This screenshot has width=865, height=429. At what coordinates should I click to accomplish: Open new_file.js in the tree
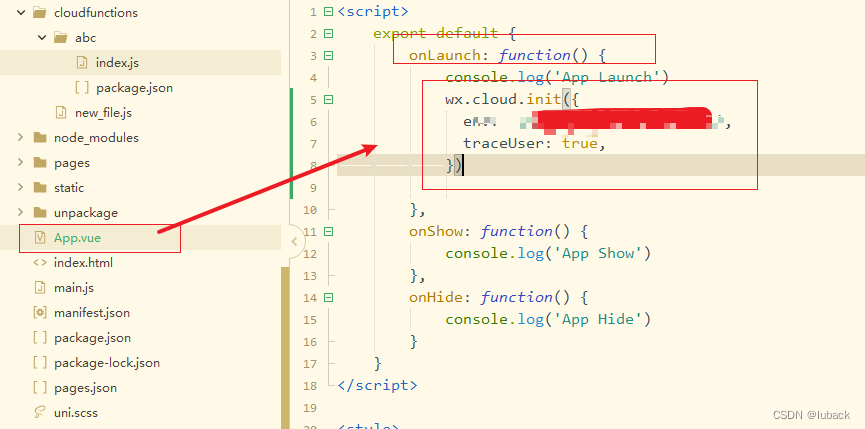tap(103, 113)
